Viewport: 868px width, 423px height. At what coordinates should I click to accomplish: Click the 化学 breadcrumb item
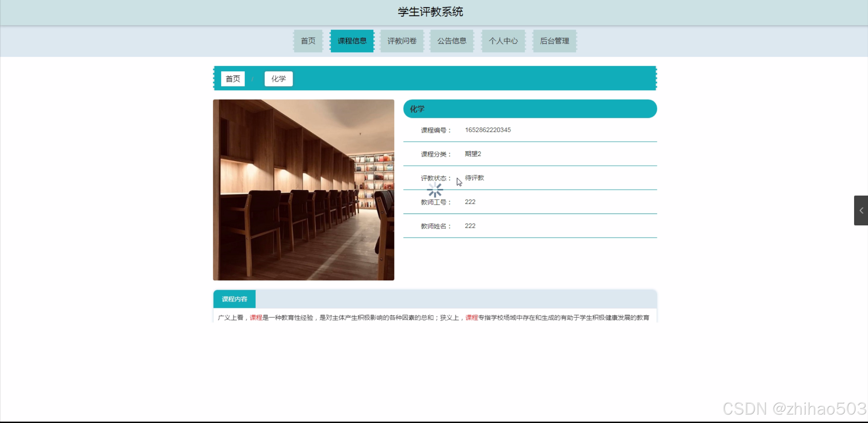coord(278,79)
